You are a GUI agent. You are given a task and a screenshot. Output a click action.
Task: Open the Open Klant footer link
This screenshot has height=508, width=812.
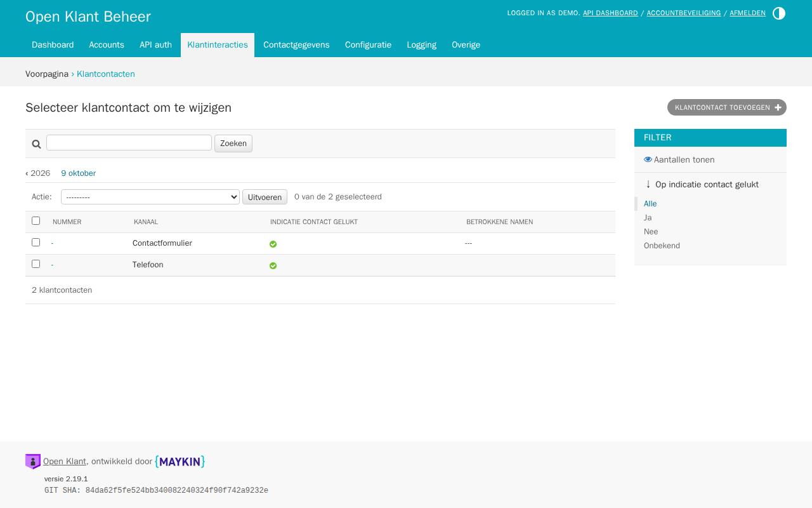tap(65, 462)
